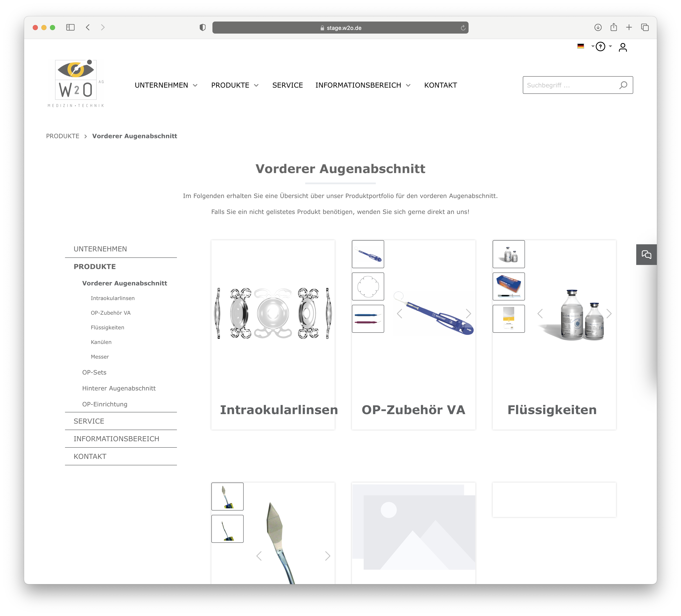Screen dimensions: 681x616
Task: Expand the PRODUKTE navigation dropdown
Action: click(x=256, y=85)
